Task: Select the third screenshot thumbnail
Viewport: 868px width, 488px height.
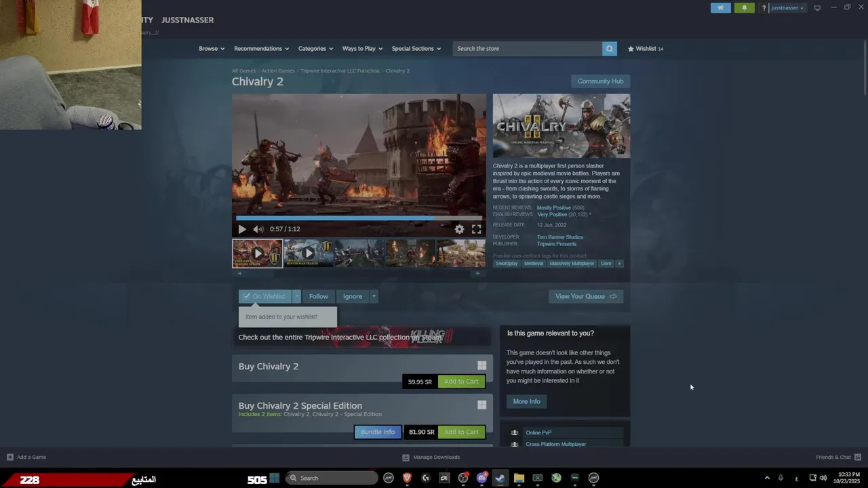Action: [359, 253]
